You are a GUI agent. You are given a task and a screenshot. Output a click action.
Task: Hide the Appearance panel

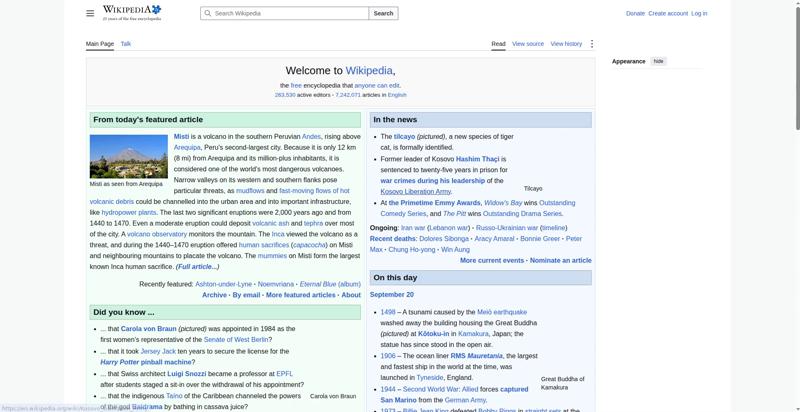(659, 61)
